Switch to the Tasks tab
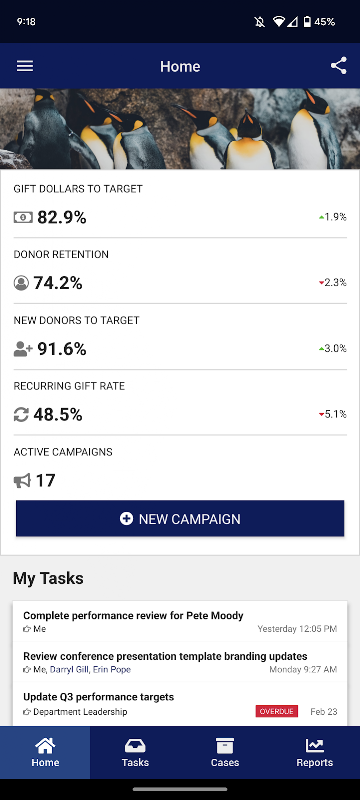 pos(135,753)
